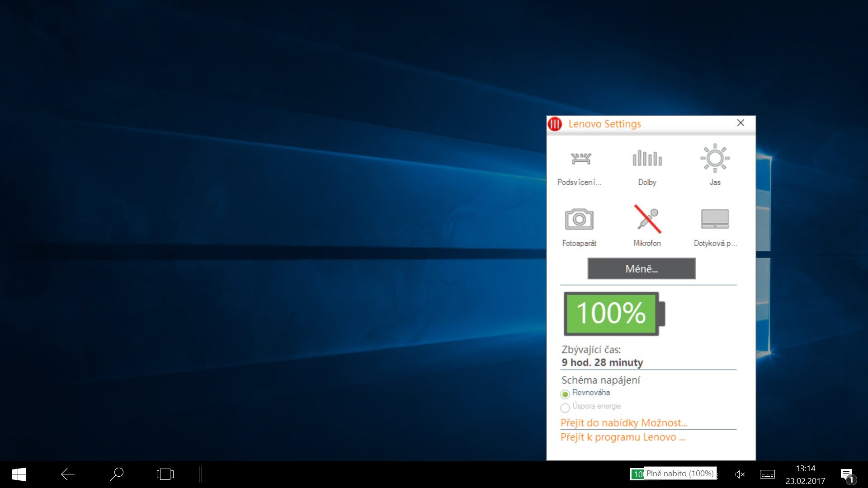Image resolution: width=868 pixels, height=488 pixels.
Task: Open Přejít k programu Lenovo link
Action: tap(623, 437)
